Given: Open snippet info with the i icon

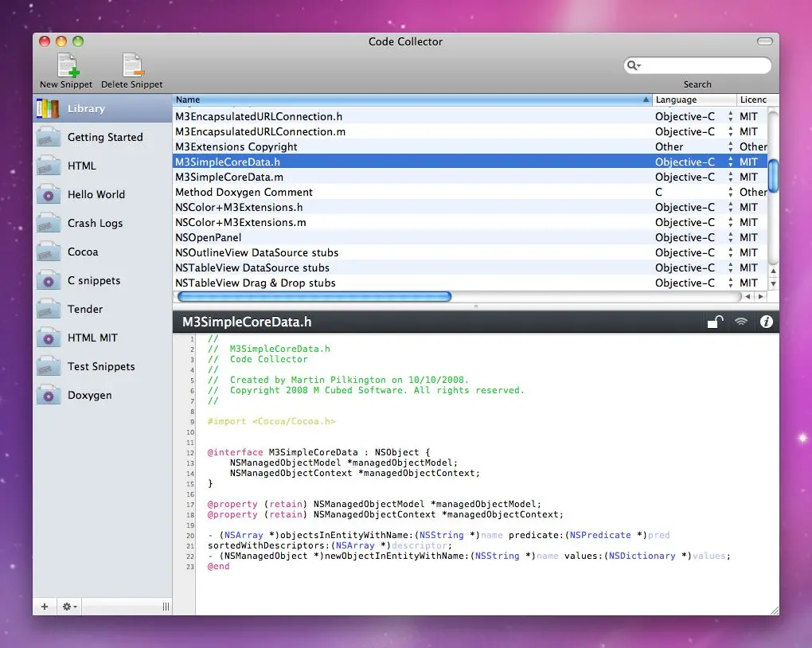Looking at the screenshot, I should [767, 322].
